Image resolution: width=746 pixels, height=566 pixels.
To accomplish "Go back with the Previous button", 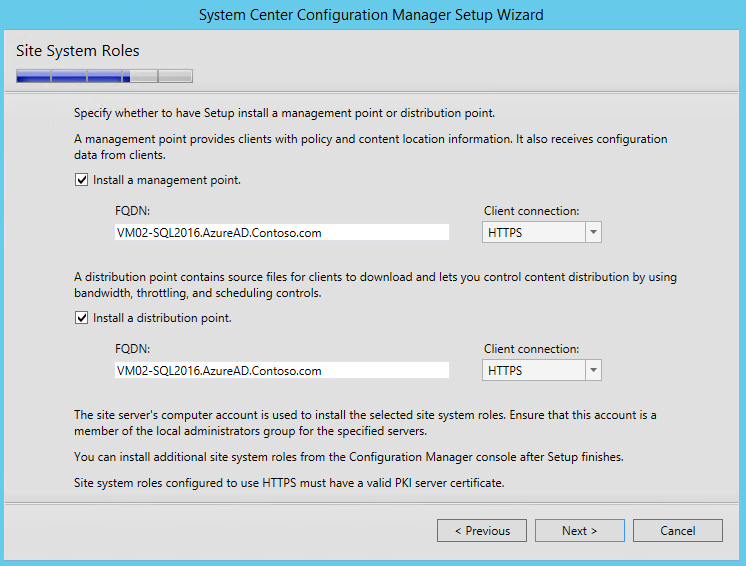I will tap(482, 531).
